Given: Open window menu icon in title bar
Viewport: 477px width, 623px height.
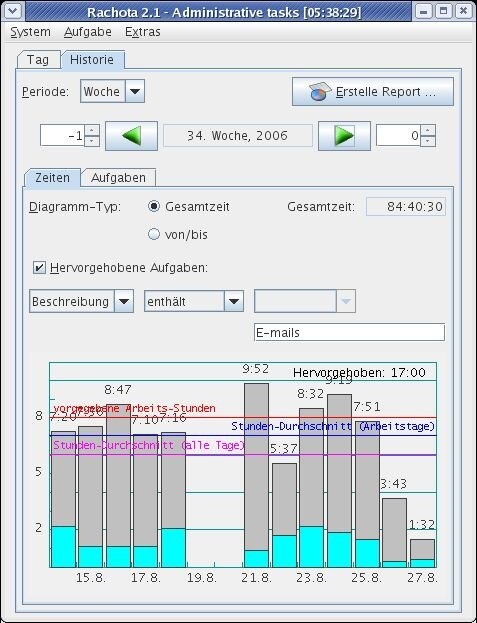Looking at the screenshot, I should point(13,11).
